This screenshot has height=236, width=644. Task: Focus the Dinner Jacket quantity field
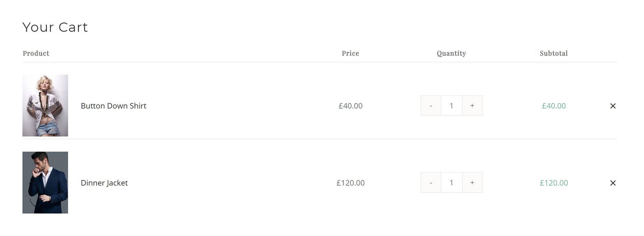click(451, 182)
